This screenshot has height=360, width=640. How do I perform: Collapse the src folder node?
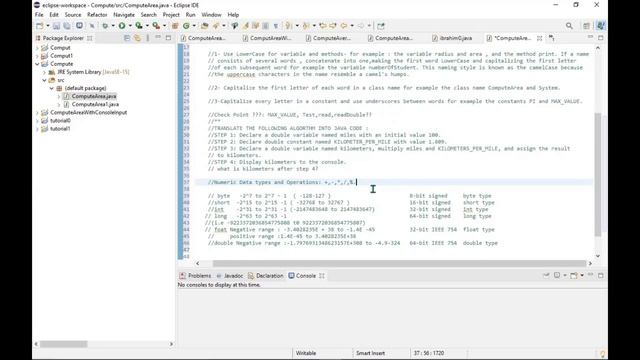click(x=44, y=80)
